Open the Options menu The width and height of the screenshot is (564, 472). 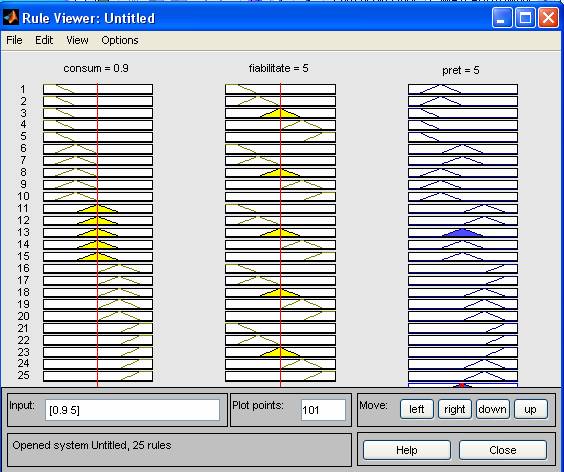coord(120,40)
